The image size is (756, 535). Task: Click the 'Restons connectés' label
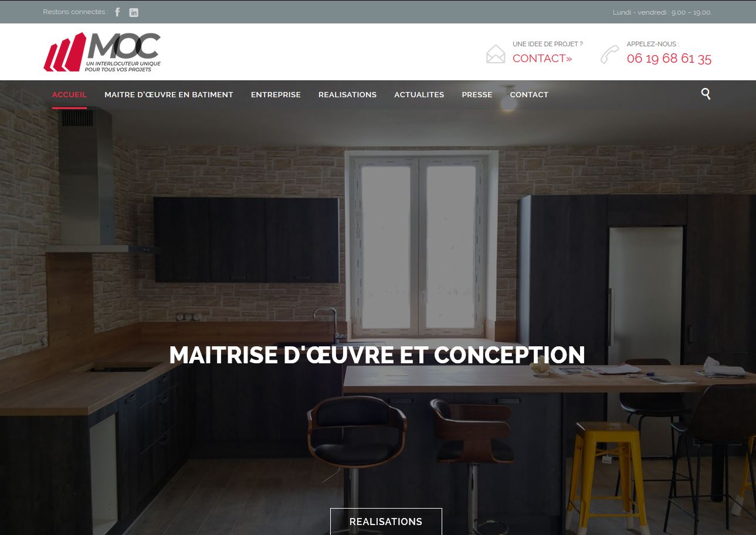(x=76, y=12)
